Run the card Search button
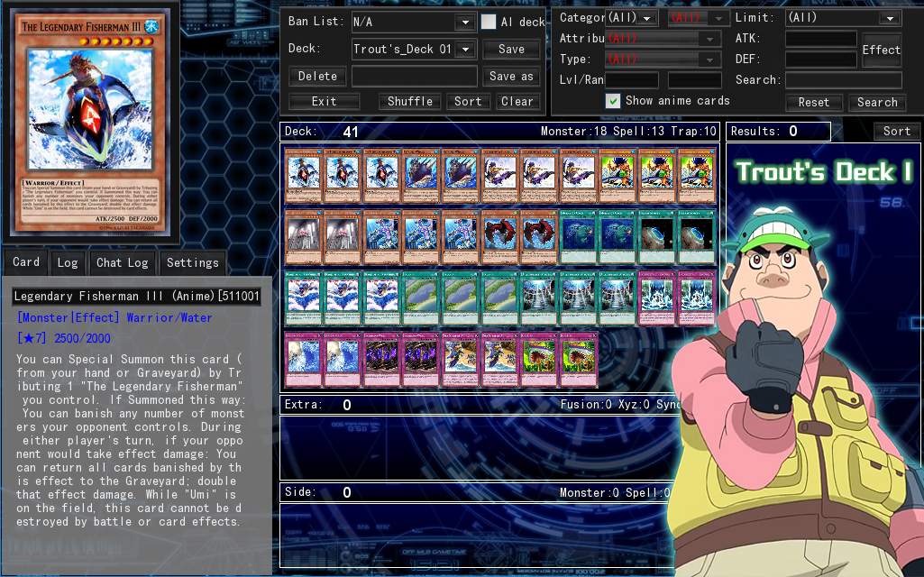924x577 pixels. click(877, 103)
